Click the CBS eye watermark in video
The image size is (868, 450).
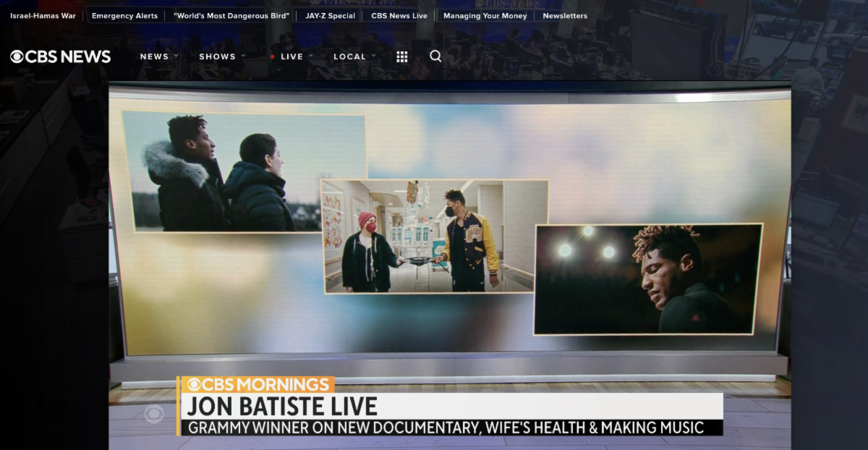[x=153, y=414]
